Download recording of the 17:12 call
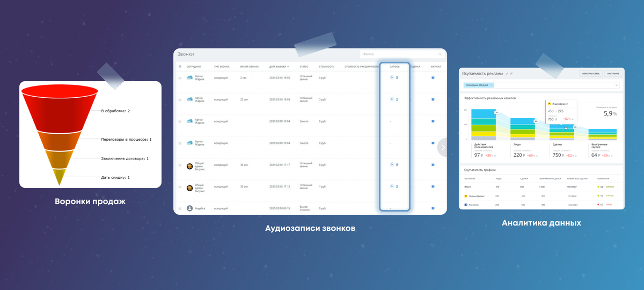Image resolution: width=644 pixels, height=290 pixels. pyautogui.click(x=397, y=186)
